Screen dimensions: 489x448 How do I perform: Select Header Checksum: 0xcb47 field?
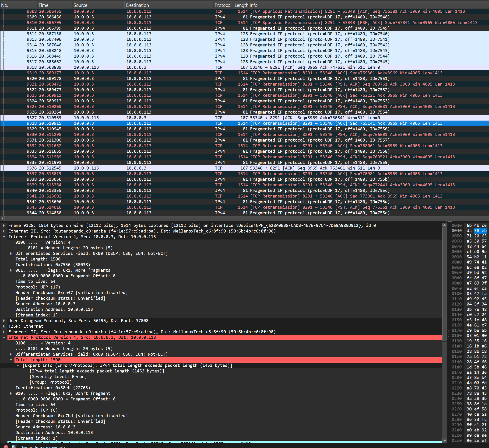pos(71,293)
